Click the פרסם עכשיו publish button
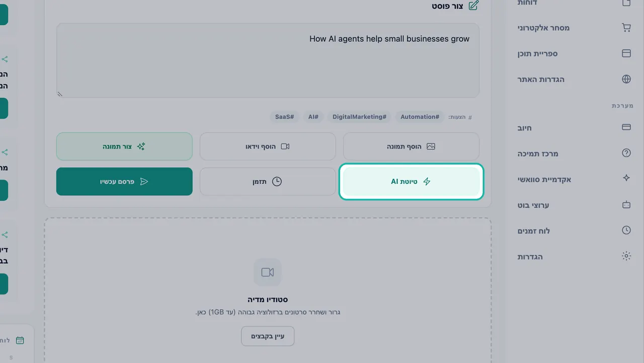This screenshot has width=644, height=363. [x=124, y=181]
